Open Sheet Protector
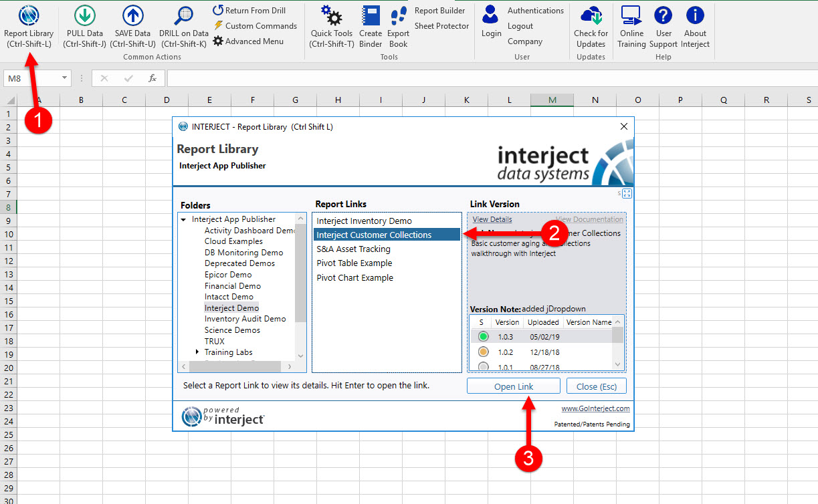This screenshot has width=818, height=504. [442, 26]
